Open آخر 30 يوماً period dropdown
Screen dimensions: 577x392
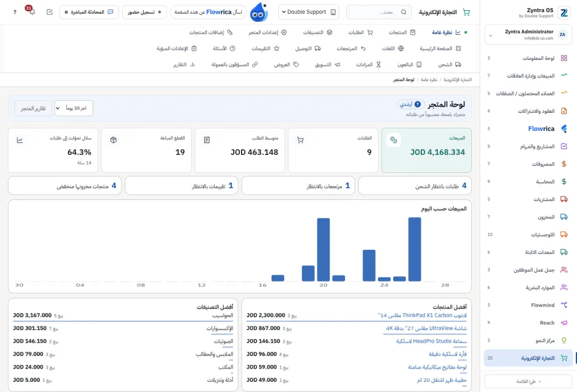point(73,108)
